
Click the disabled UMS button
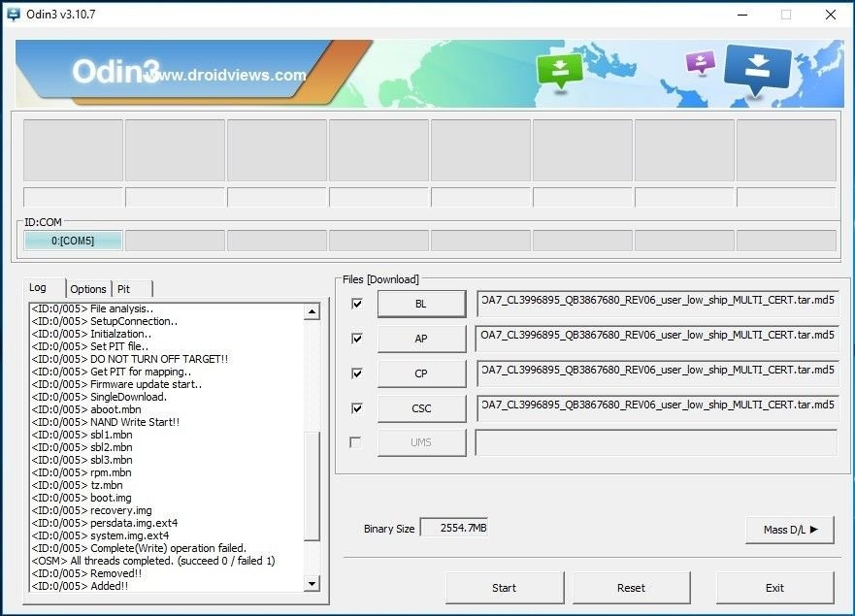pyautogui.click(x=421, y=442)
